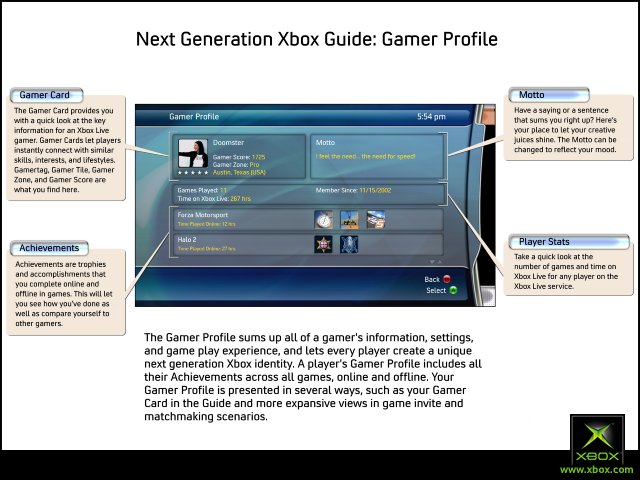This screenshot has height=480, width=640.
Task: Click the Games Played: 11 stat
Action: pos(202,190)
